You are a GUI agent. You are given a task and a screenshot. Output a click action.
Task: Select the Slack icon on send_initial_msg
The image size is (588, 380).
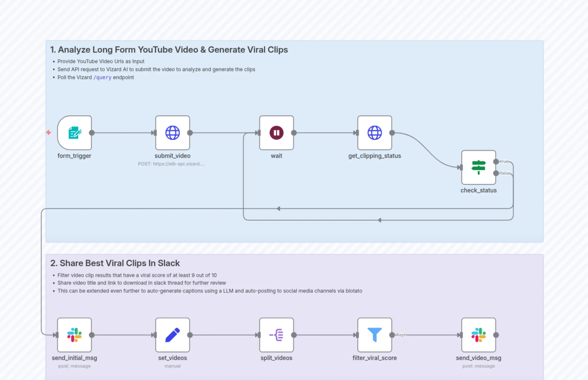point(74,335)
